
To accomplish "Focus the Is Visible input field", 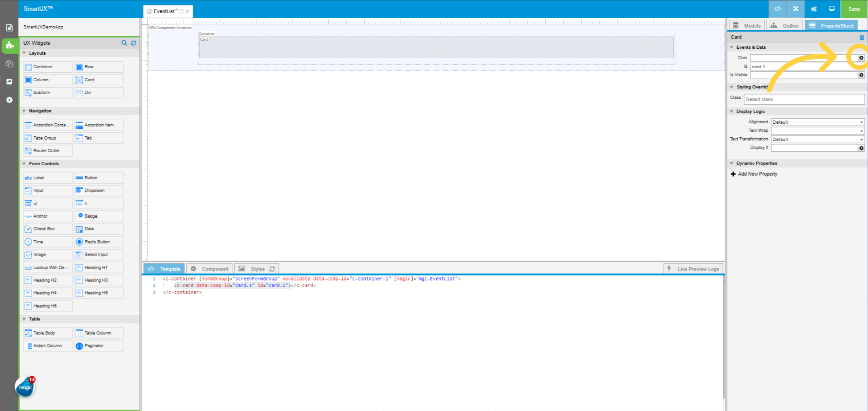I will pyautogui.click(x=804, y=75).
